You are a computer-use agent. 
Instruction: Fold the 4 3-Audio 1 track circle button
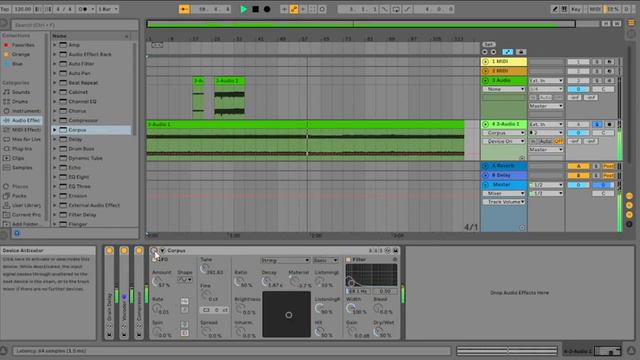(x=485, y=124)
